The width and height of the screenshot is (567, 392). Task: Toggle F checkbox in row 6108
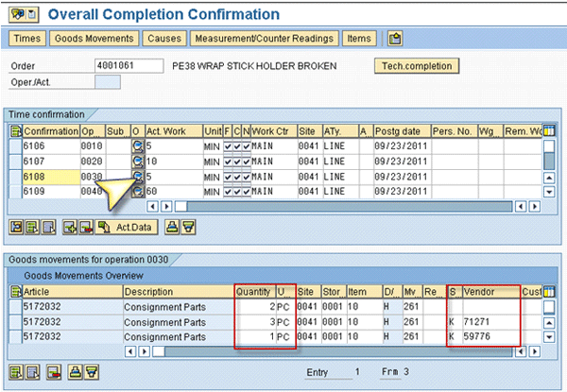[228, 177]
